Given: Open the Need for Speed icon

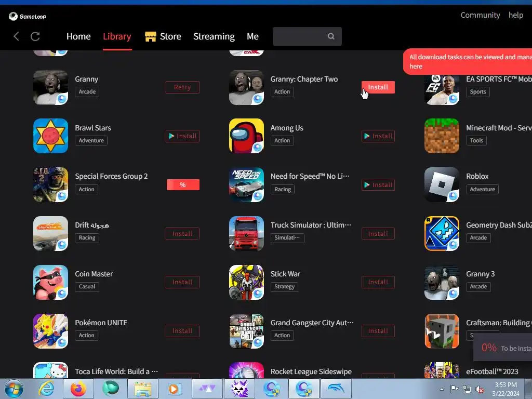Looking at the screenshot, I should 246,184.
